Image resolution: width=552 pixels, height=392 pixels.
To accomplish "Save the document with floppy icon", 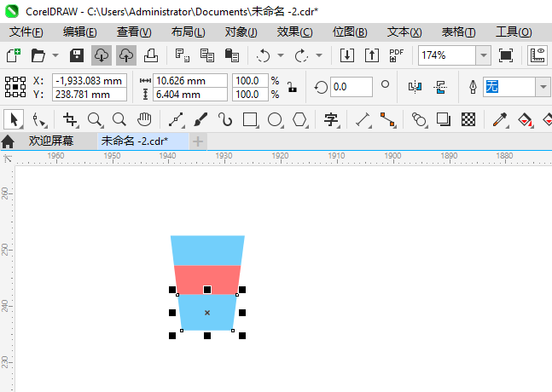I will point(77,55).
